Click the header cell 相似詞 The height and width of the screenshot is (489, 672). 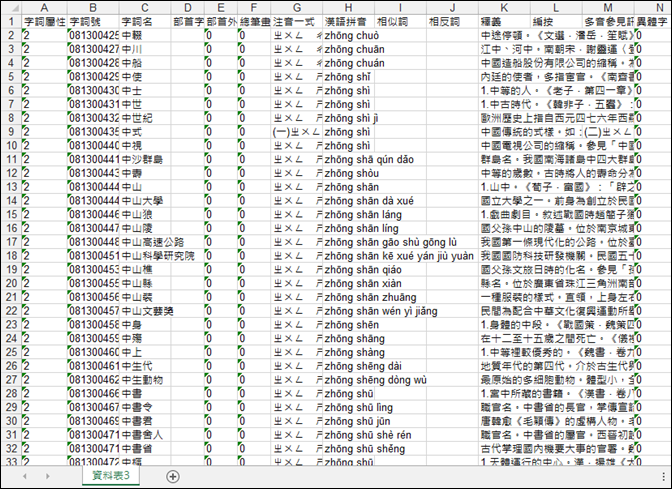tap(400, 21)
